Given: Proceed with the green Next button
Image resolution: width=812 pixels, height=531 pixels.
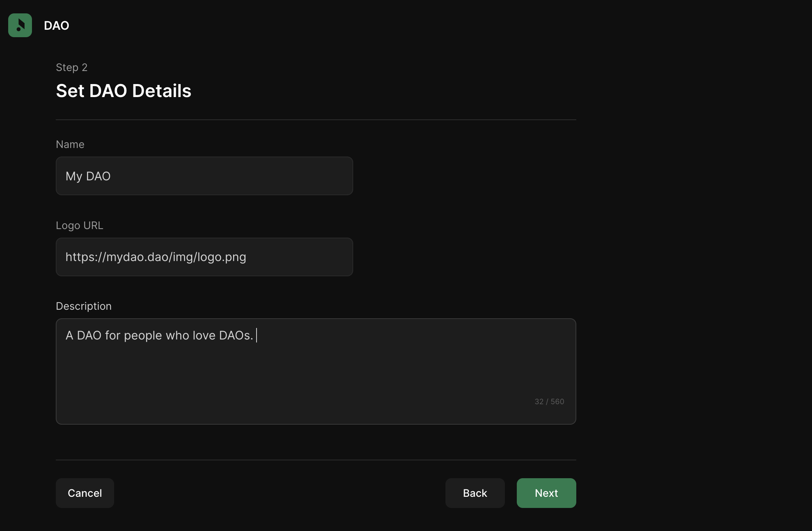Looking at the screenshot, I should tap(546, 493).
